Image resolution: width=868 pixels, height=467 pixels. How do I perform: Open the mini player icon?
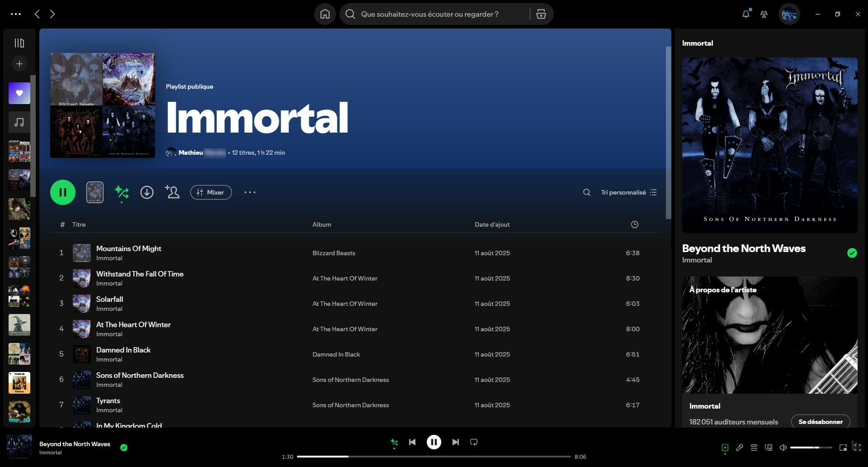843,448
